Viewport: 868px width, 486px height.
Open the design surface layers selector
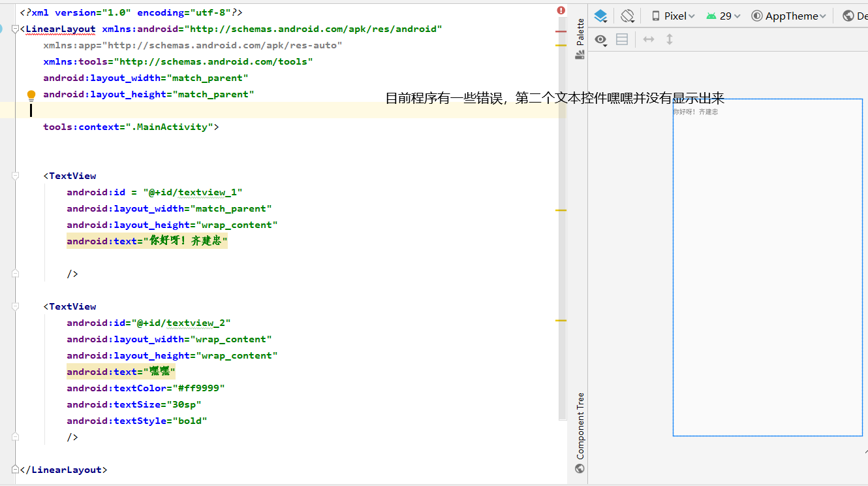600,16
